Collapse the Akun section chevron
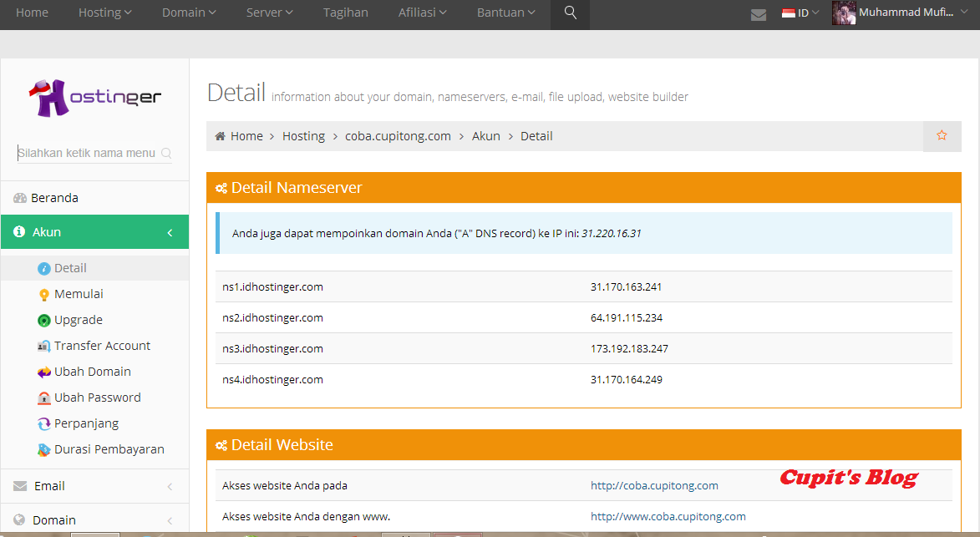980x537 pixels. tap(170, 232)
